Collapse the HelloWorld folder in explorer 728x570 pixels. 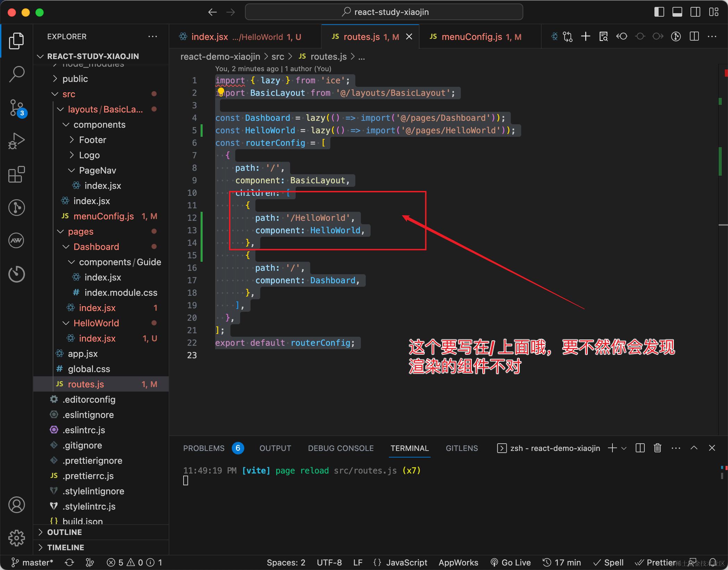tap(96, 323)
